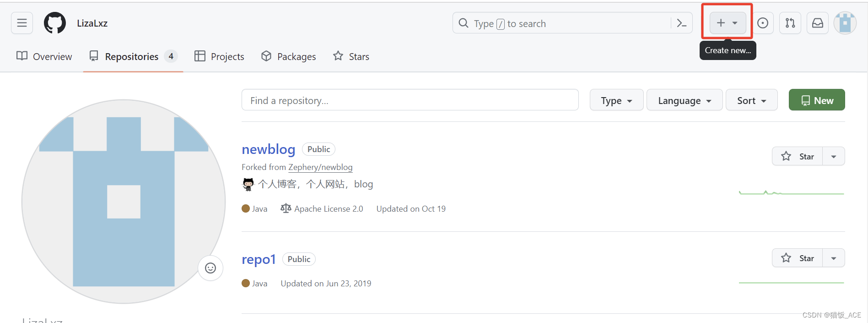Click the newblog activity sparkline graph
This screenshot has width=868, height=323.
[x=792, y=192]
